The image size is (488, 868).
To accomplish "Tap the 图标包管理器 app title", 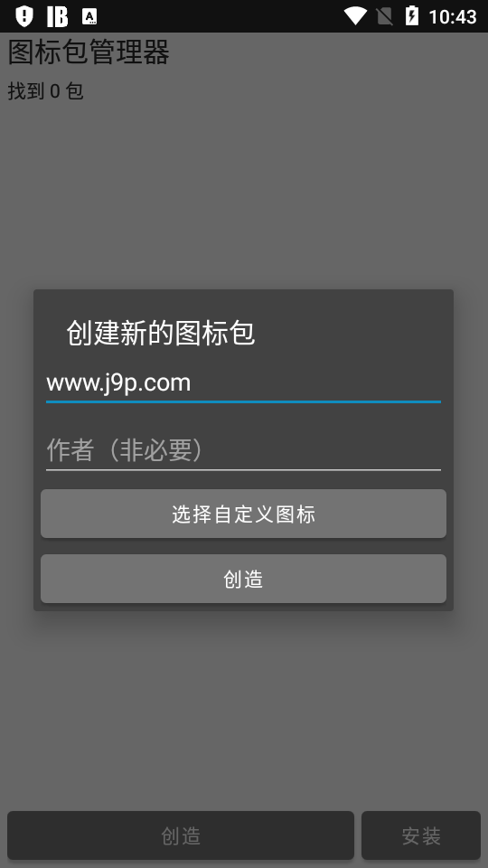I will (89, 52).
